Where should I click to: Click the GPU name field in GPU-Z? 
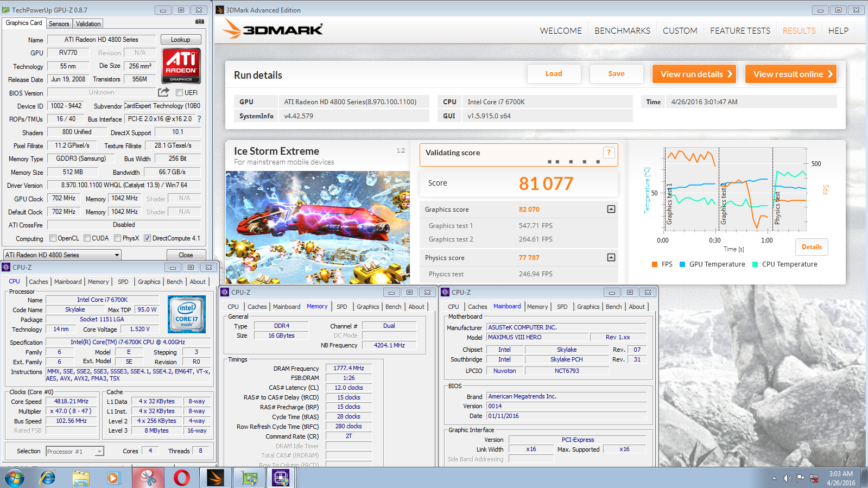(x=102, y=40)
